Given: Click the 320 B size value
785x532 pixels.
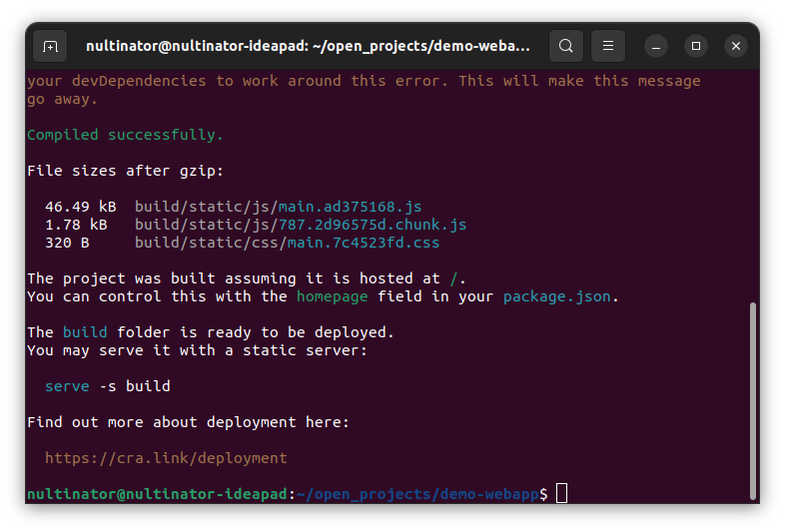Looking at the screenshot, I should (x=67, y=243).
